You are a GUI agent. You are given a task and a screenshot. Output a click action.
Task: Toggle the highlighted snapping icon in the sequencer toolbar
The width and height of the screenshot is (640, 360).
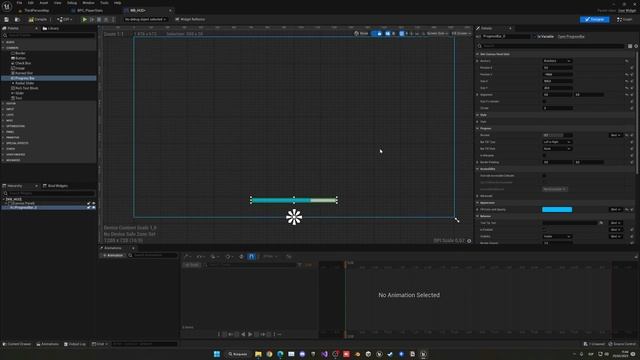tap(251, 256)
